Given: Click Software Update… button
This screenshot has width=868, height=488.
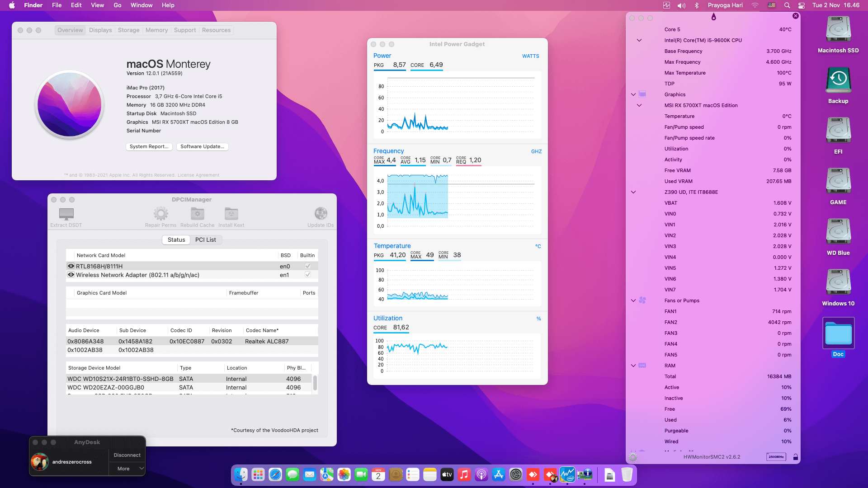Looking at the screenshot, I should (x=202, y=147).
